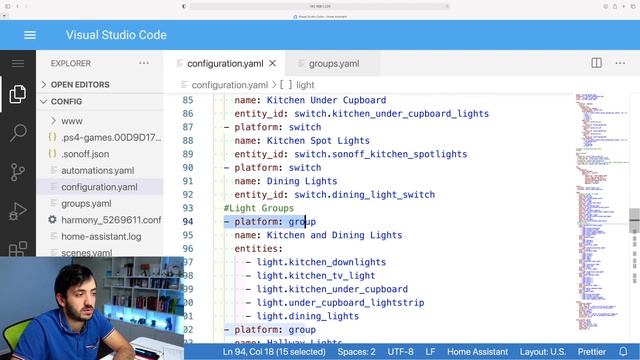This screenshot has height=360, width=640.
Task: Click switch.sonoff_kitchen_spotlights entity
Action: [380, 154]
